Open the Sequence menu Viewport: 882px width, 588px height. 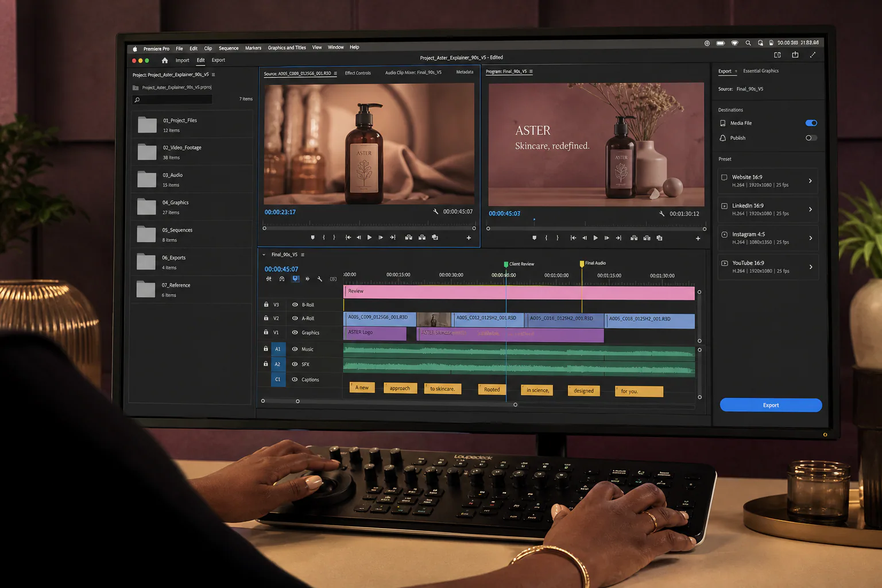pos(229,48)
